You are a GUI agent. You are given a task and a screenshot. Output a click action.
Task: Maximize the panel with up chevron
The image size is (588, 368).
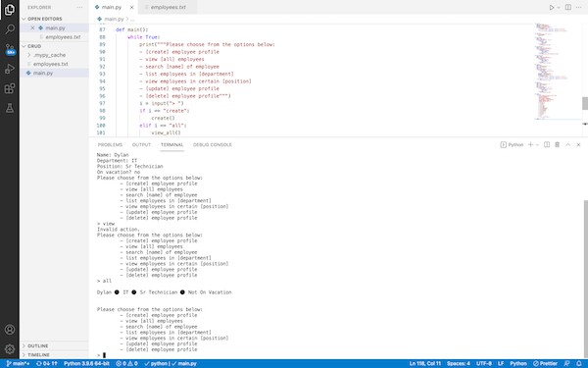567,144
